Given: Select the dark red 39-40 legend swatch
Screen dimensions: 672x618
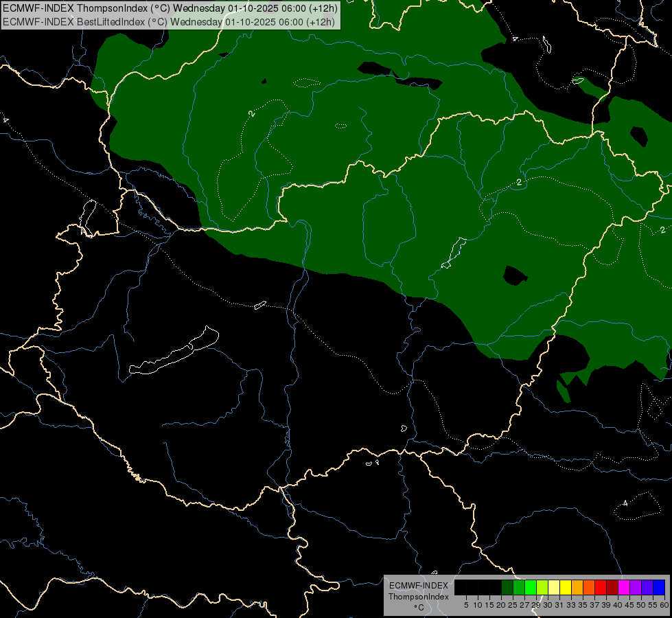Looking at the screenshot, I should coord(612,587).
